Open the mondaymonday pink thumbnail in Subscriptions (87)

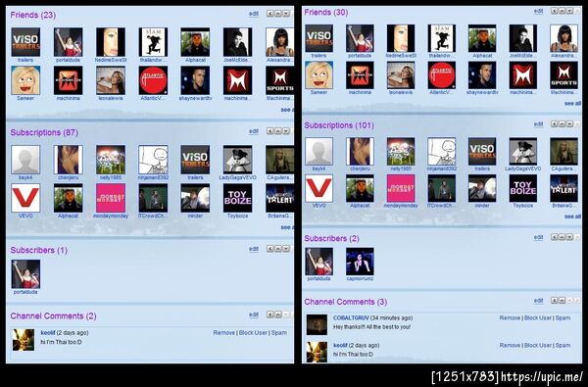[111, 198]
